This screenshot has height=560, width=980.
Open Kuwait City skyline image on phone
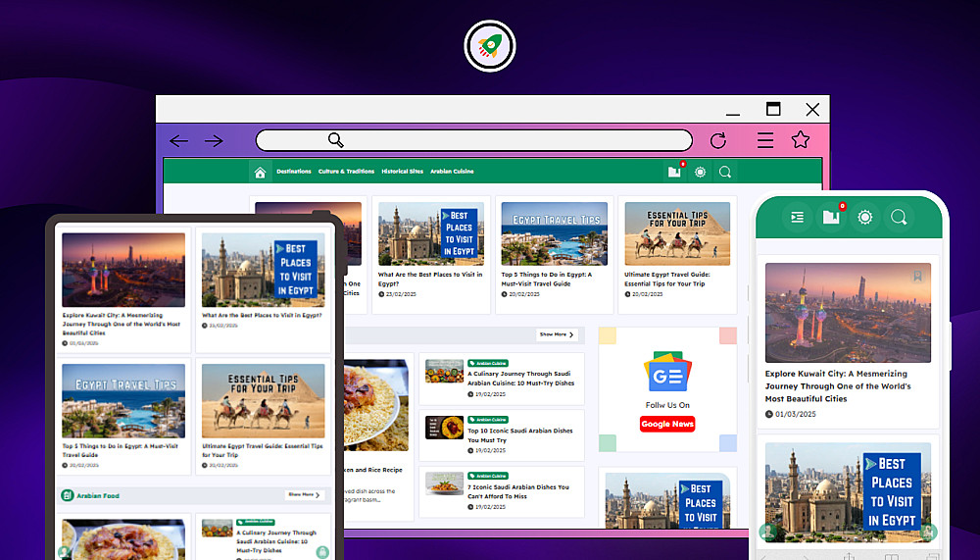[848, 313]
